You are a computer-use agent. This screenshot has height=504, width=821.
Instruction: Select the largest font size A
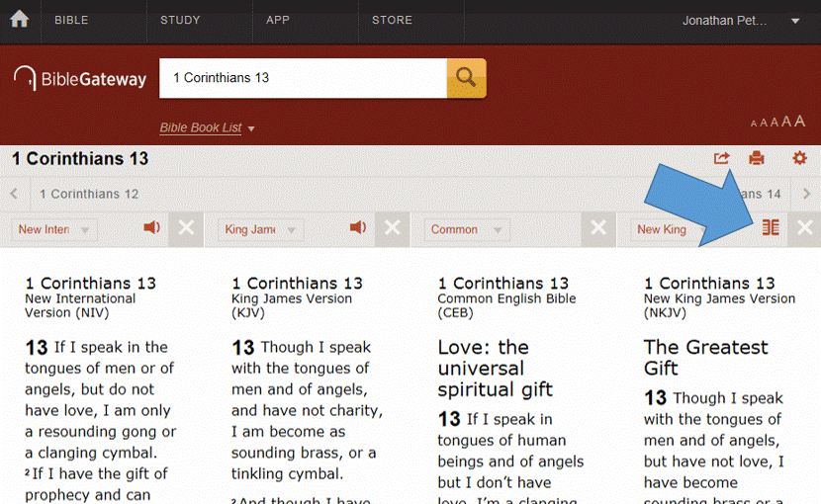(799, 122)
